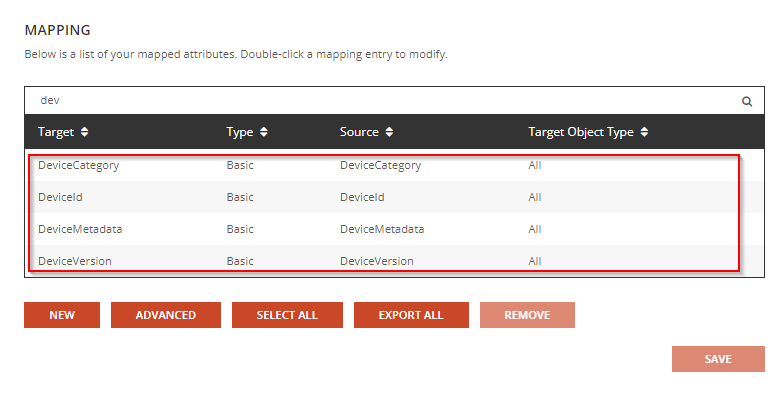Click the NEW button

pos(62,315)
